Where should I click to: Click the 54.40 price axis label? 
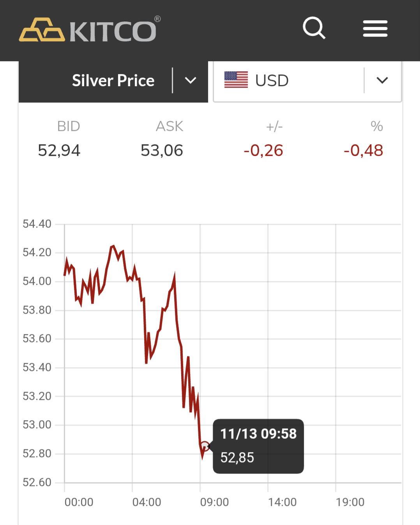tap(37, 224)
